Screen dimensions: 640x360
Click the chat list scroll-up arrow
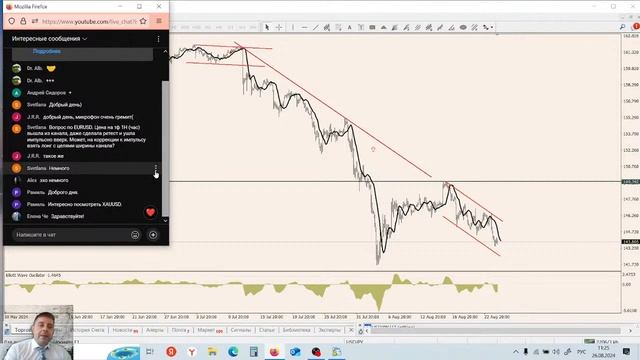tap(165, 51)
